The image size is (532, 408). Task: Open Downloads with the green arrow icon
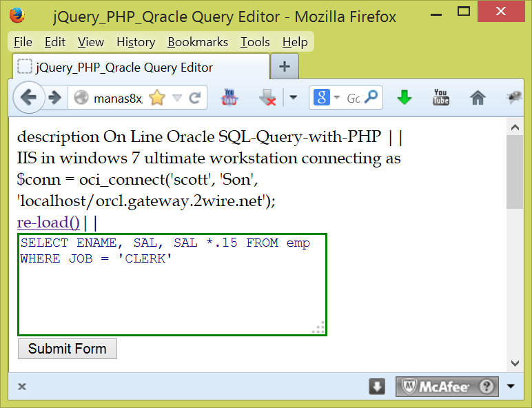(x=404, y=97)
